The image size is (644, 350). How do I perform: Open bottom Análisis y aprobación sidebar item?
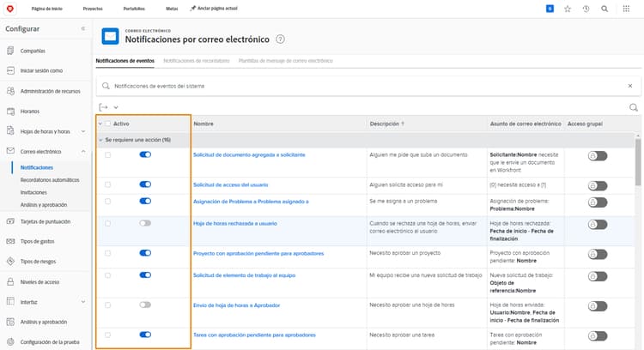click(x=44, y=322)
